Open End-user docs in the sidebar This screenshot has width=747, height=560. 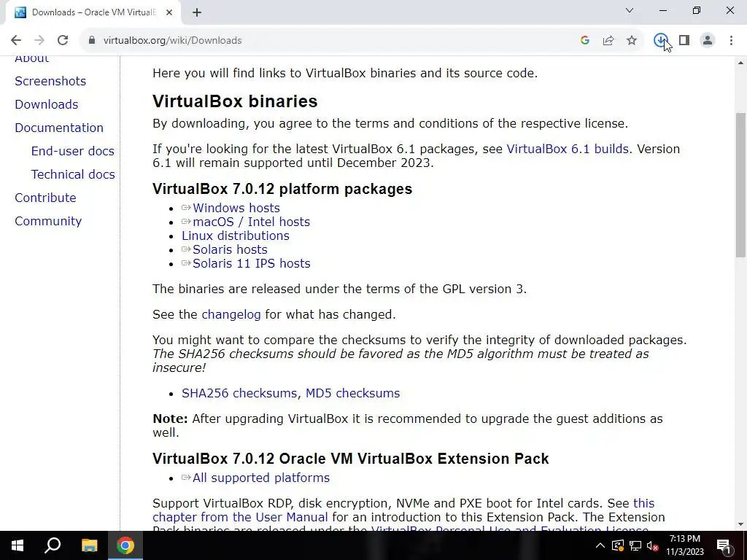73,151
